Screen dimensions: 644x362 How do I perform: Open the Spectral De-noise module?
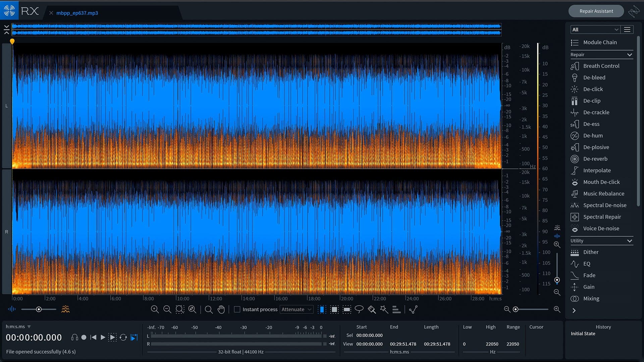(604, 205)
